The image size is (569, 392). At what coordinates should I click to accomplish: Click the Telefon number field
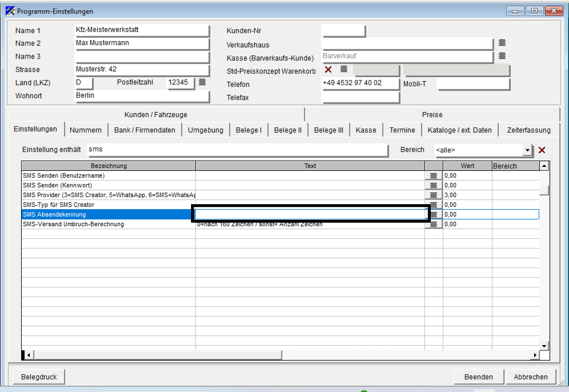360,83
